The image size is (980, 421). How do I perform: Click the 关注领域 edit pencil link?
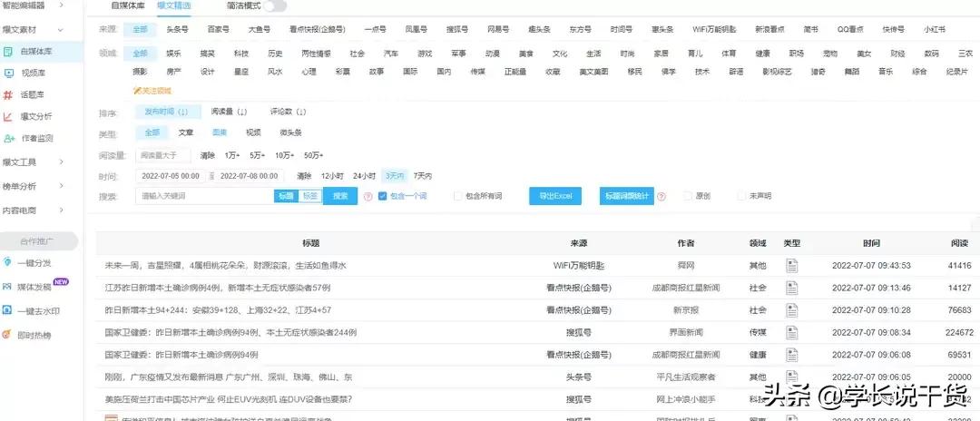tap(152, 92)
